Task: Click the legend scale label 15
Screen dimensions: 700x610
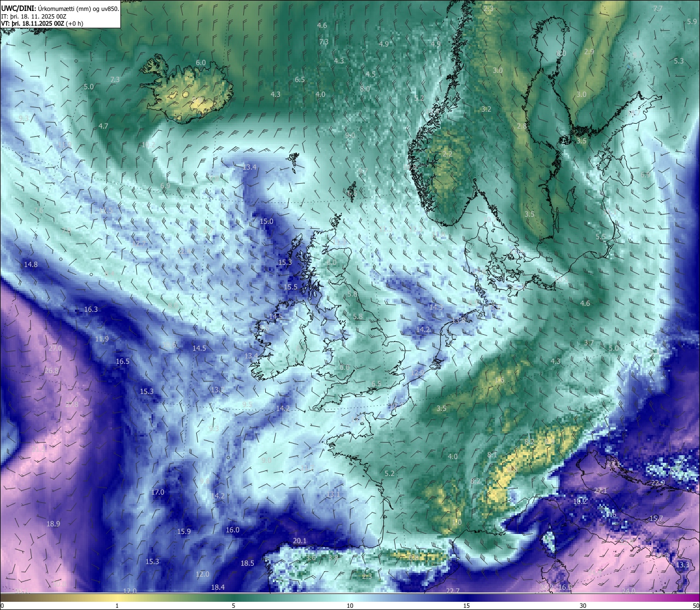Action: 466,606
